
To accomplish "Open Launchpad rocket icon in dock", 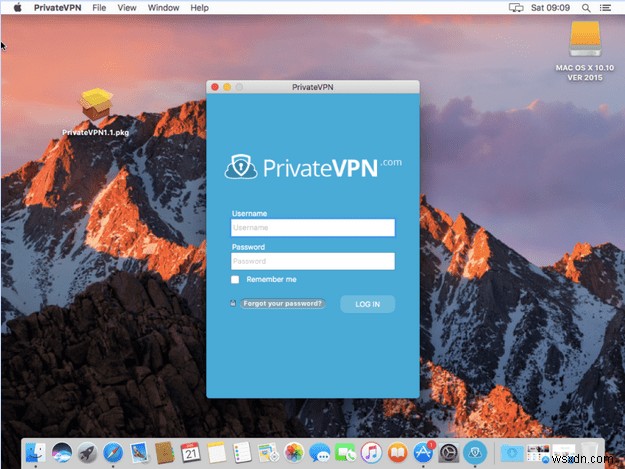I will (x=87, y=453).
